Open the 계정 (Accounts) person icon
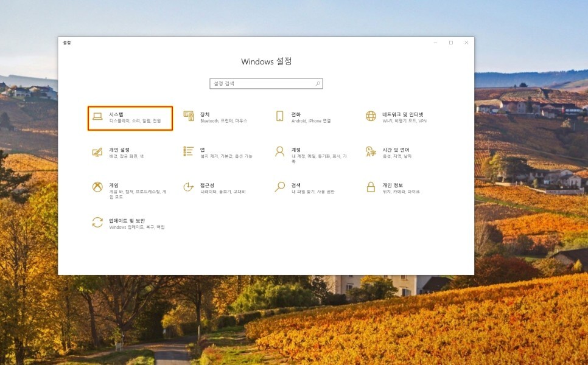The height and width of the screenshot is (365, 588). click(x=280, y=151)
